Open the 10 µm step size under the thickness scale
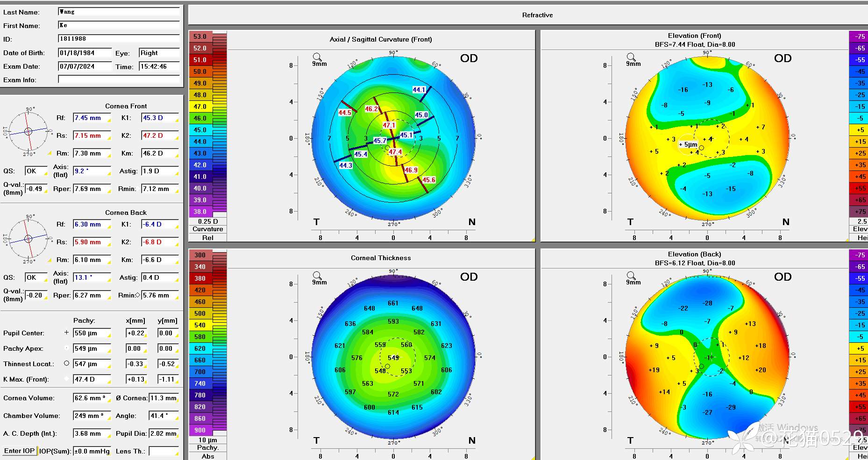This screenshot has height=460, width=868. tap(207, 440)
